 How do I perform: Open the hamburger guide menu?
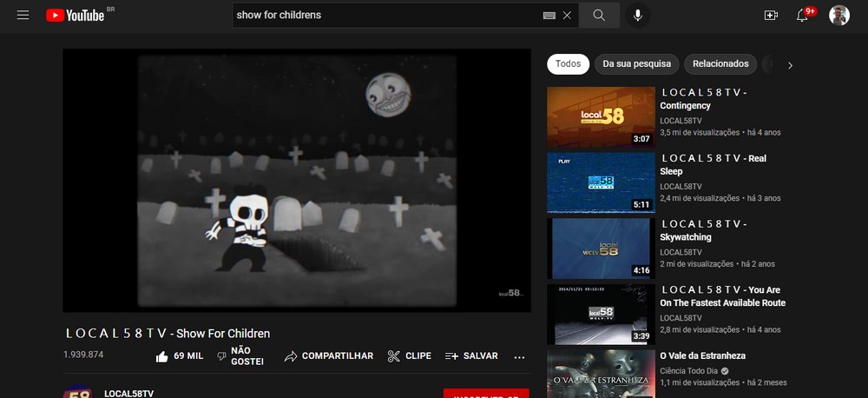click(x=23, y=15)
